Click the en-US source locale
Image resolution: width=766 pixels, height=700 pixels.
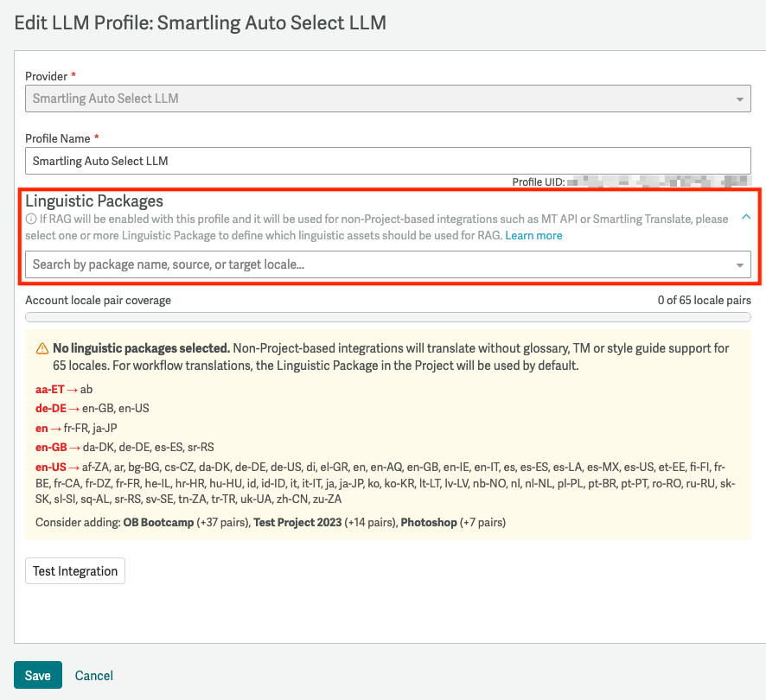pos(51,467)
